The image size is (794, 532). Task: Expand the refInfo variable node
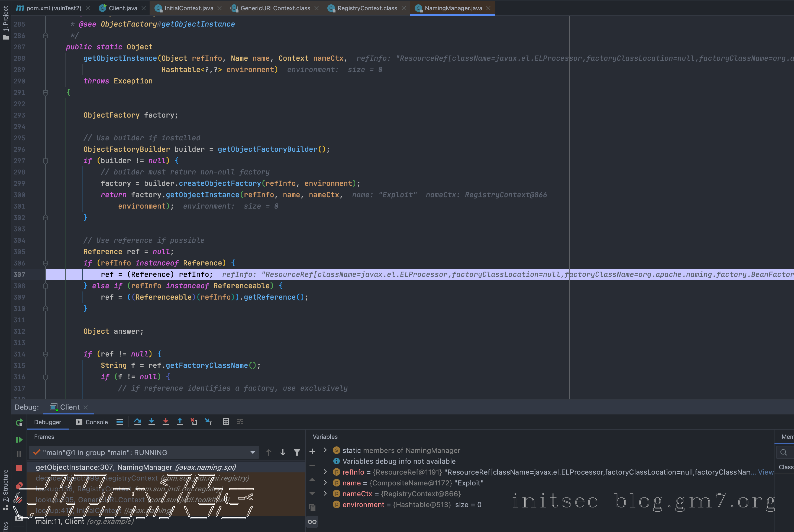tap(325, 472)
